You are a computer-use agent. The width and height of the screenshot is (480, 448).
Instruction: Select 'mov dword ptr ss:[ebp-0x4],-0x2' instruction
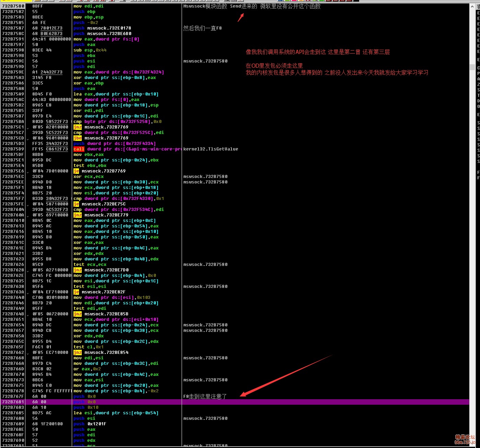(116, 391)
